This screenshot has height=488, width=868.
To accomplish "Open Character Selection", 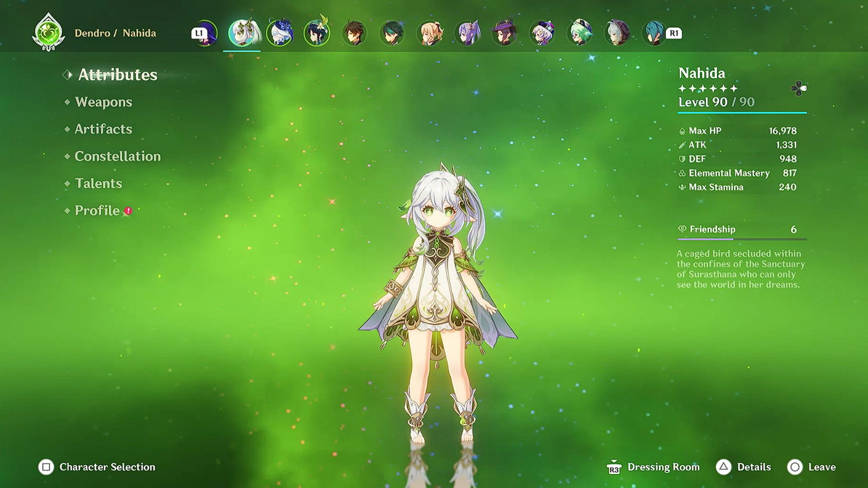I will pyautogui.click(x=107, y=467).
